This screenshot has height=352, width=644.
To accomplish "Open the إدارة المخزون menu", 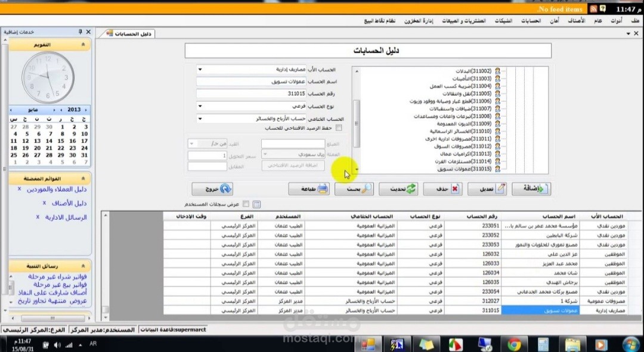I will [418, 20].
